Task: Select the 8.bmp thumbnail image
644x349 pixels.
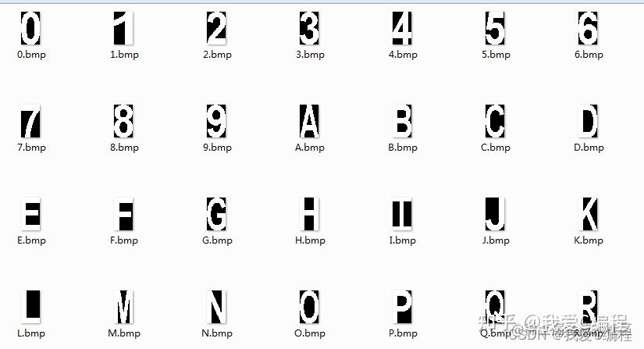Action: pos(123,121)
